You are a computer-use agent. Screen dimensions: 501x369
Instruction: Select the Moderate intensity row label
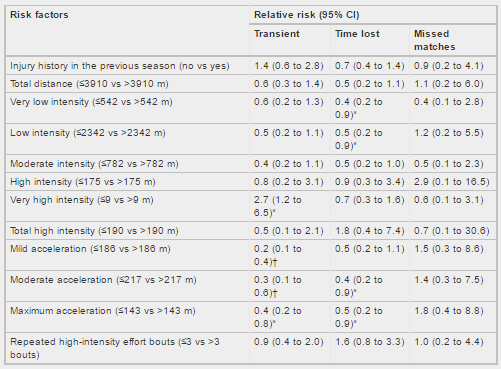pos(94,164)
